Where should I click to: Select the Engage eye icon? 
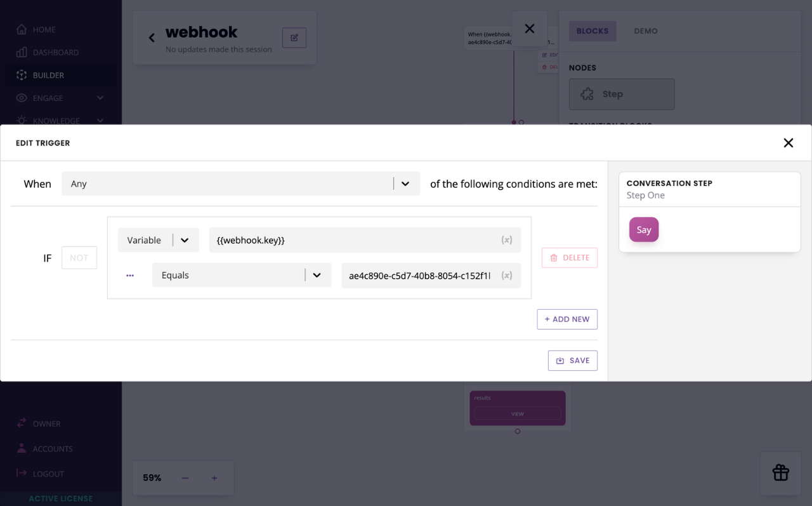(x=21, y=98)
